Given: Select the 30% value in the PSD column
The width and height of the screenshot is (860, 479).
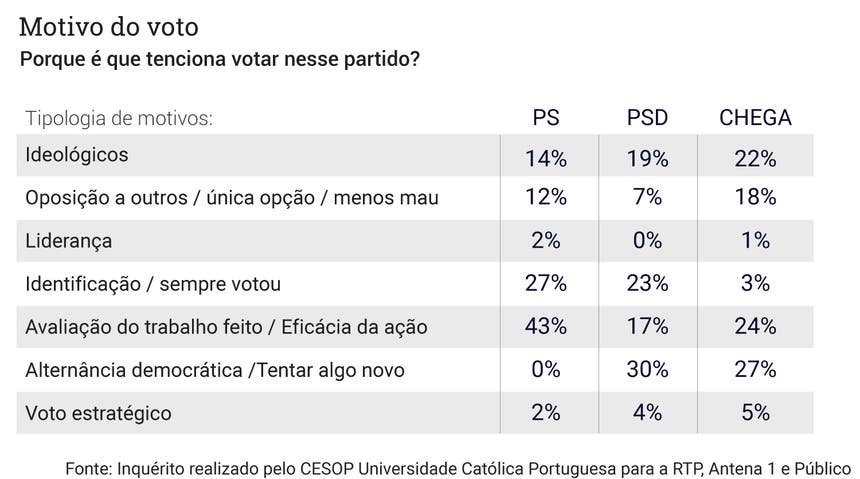Looking at the screenshot, I should pyautogui.click(x=647, y=370).
